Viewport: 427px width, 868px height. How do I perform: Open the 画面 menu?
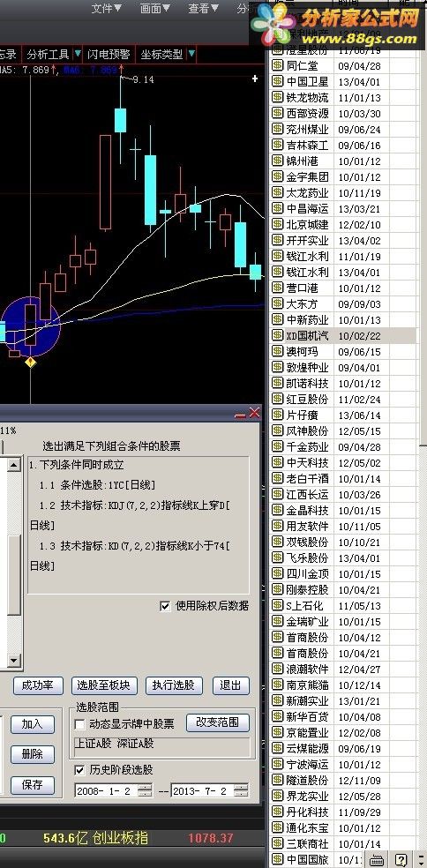155,8
